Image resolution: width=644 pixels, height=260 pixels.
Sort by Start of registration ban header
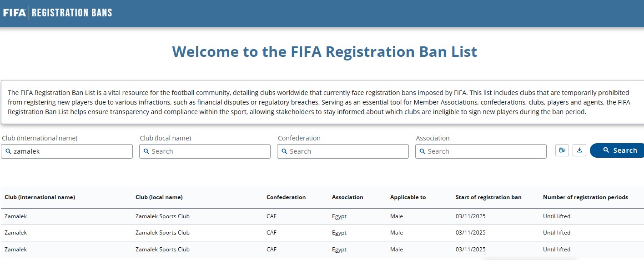(488, 197)
